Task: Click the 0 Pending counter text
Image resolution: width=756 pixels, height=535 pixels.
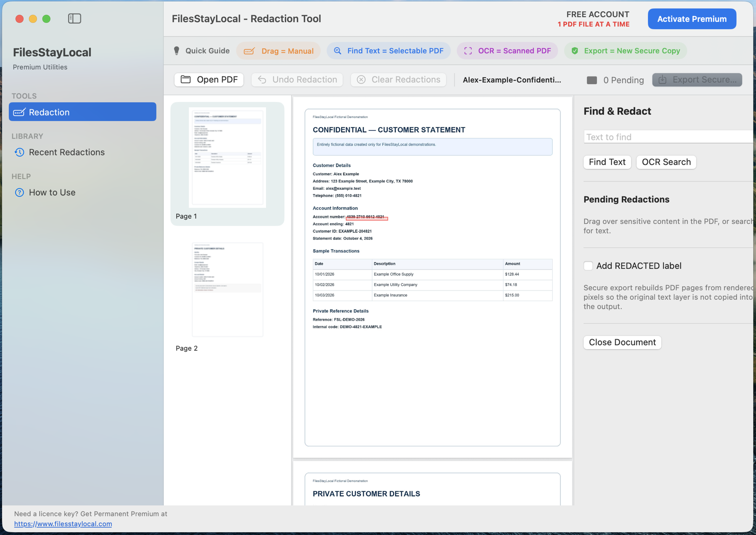Action: (x=624, y=80)
